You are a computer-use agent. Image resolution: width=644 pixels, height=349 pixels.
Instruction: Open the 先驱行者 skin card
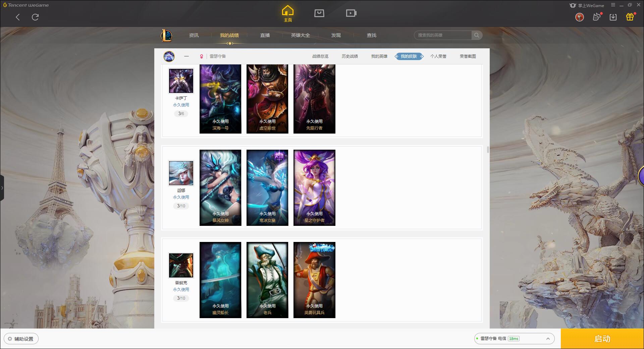click(314, 99)
